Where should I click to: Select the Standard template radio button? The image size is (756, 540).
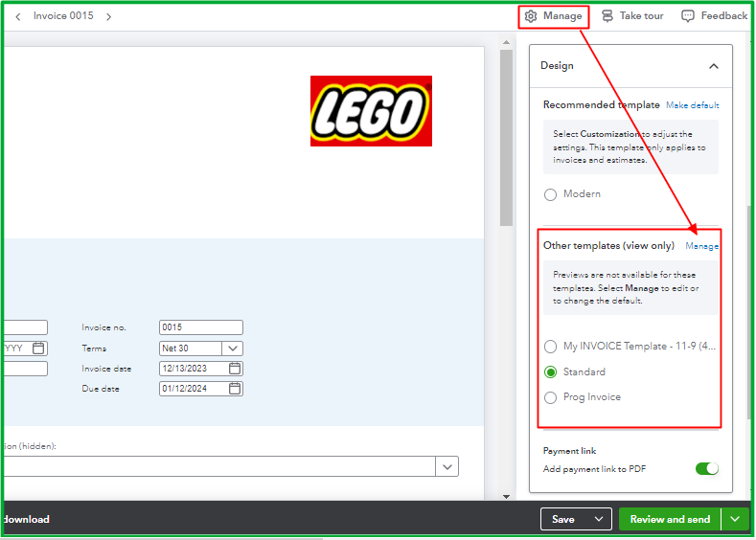click(550, 371)
